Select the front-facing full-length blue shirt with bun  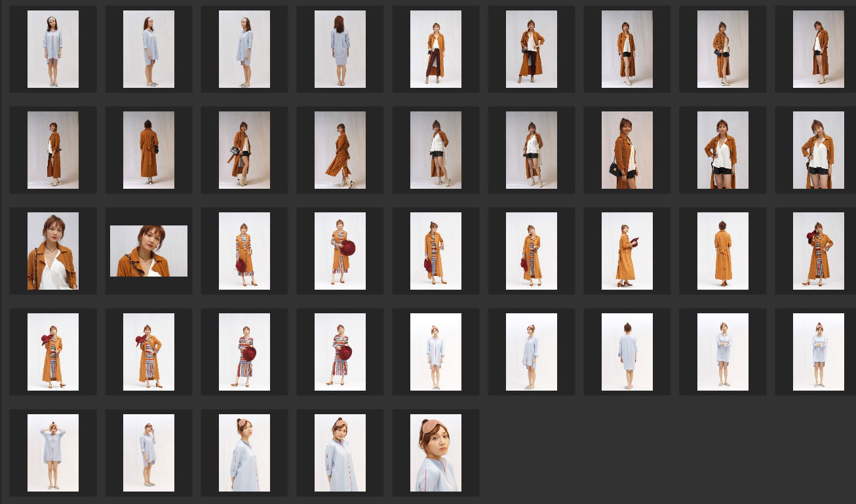click(x=435, y=352)
